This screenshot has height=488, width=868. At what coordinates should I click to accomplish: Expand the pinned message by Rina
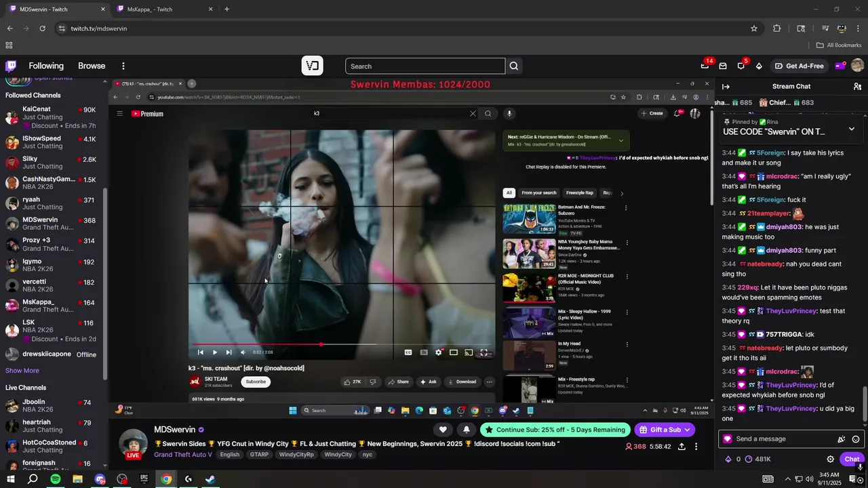(x=852, y=129)
